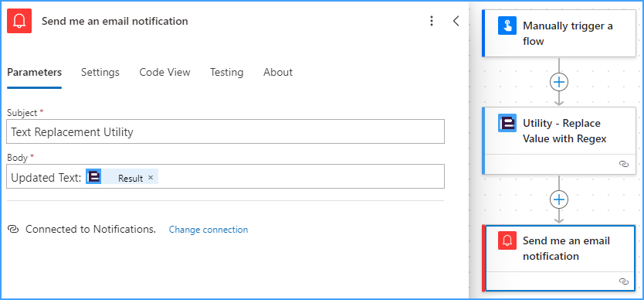Image resolution: width=644 pixels, height=300 pixels.
Task: Click the connection icon on the email notification card
Action: pyautogui.click(x=623, y=281)
